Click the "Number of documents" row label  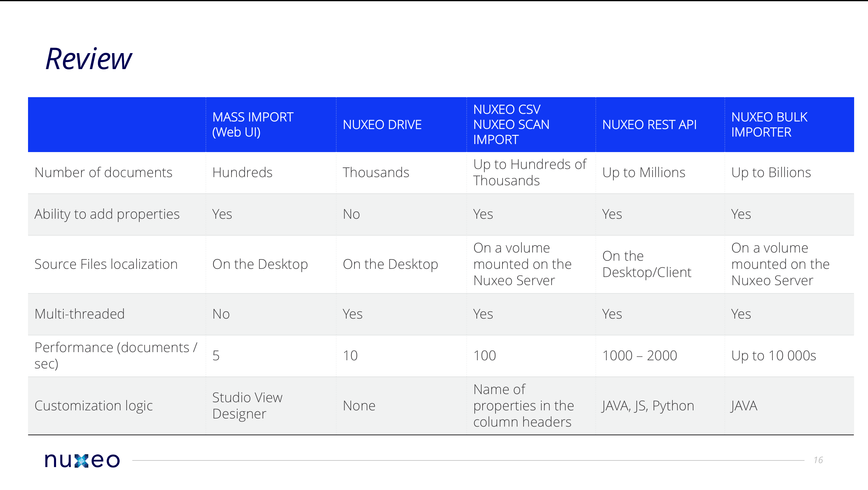(103, 173)
